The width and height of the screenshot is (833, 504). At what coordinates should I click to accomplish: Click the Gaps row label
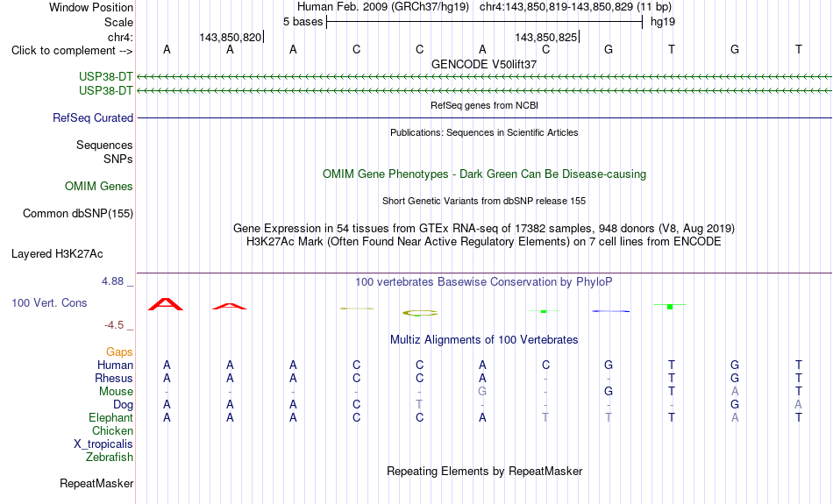[x=119, y=351]
